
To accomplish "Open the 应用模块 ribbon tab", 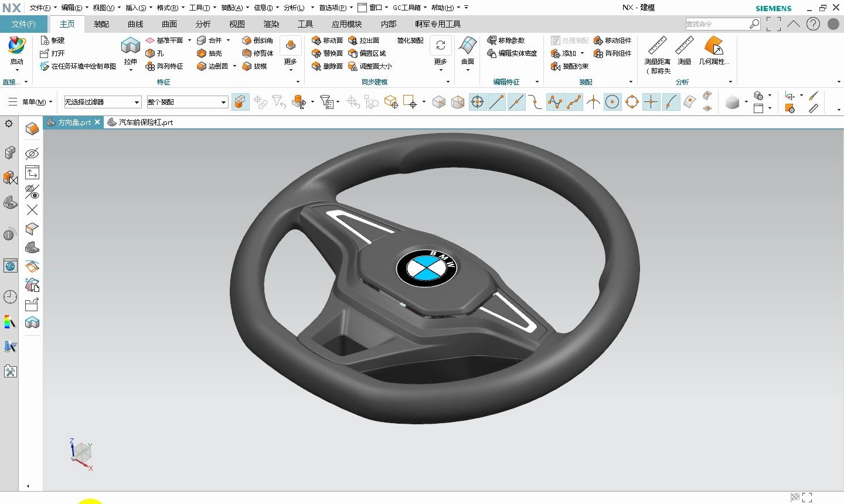I will [x=346, y=24].
